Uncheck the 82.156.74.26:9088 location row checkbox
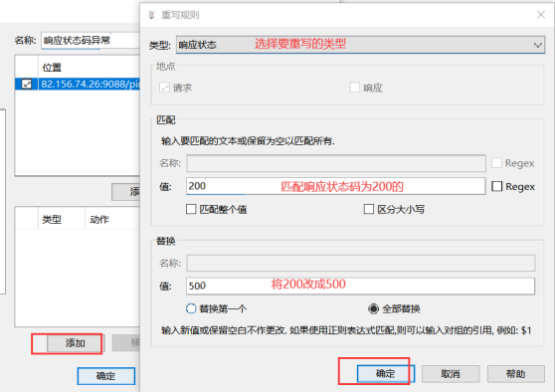 27,84
